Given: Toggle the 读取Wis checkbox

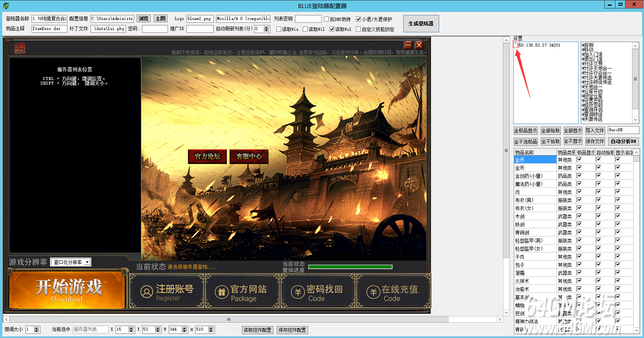Looking at the screenshot, I should [x=278, y=29].
